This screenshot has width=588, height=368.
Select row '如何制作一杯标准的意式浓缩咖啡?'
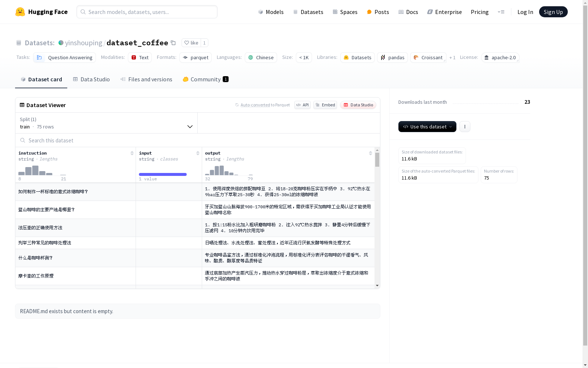point(195,192)
